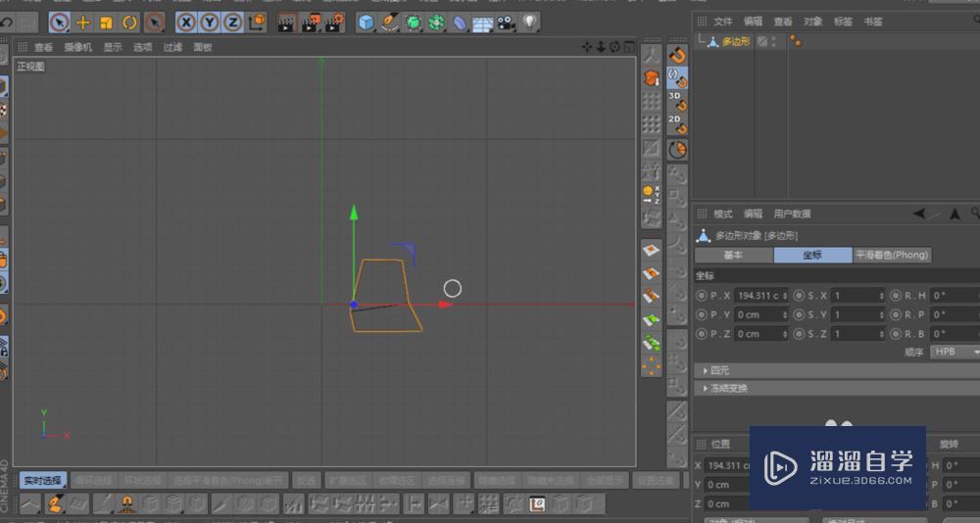Enable 3D Snapping mode
This screenshot has width=980, height=523.
click(x=677, y=101)
